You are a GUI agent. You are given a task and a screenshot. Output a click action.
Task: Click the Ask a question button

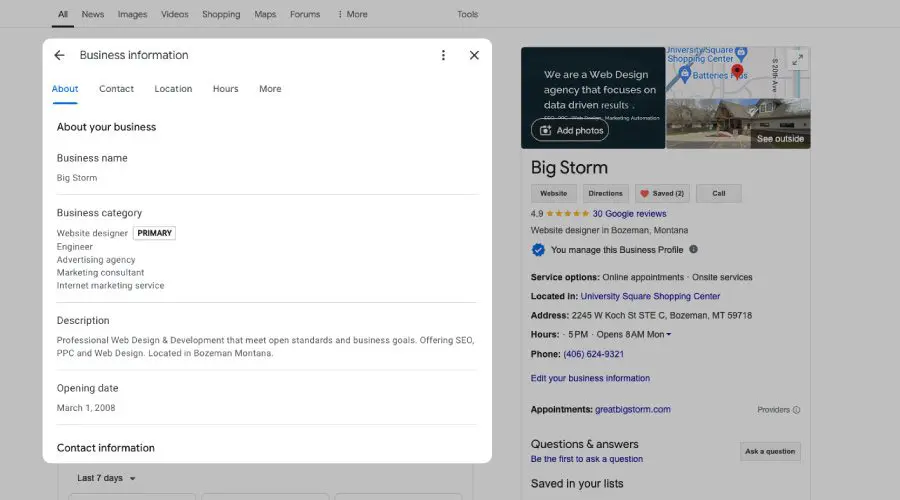(770, 452)
